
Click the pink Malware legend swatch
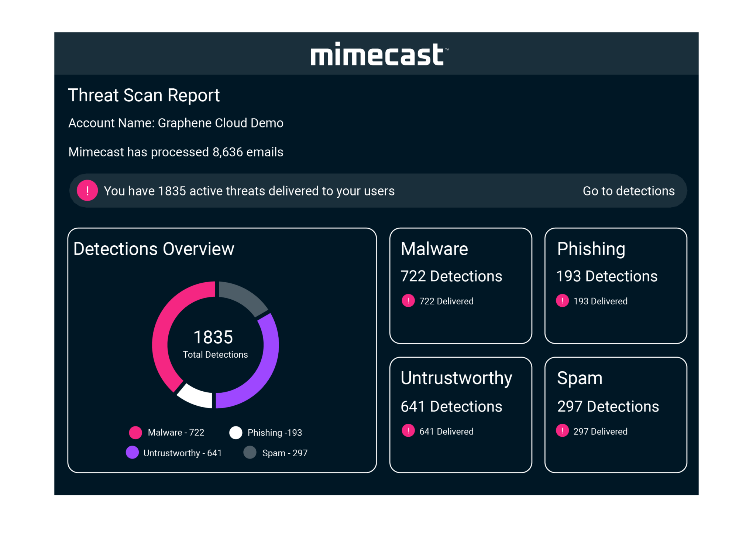pos(135,432)
